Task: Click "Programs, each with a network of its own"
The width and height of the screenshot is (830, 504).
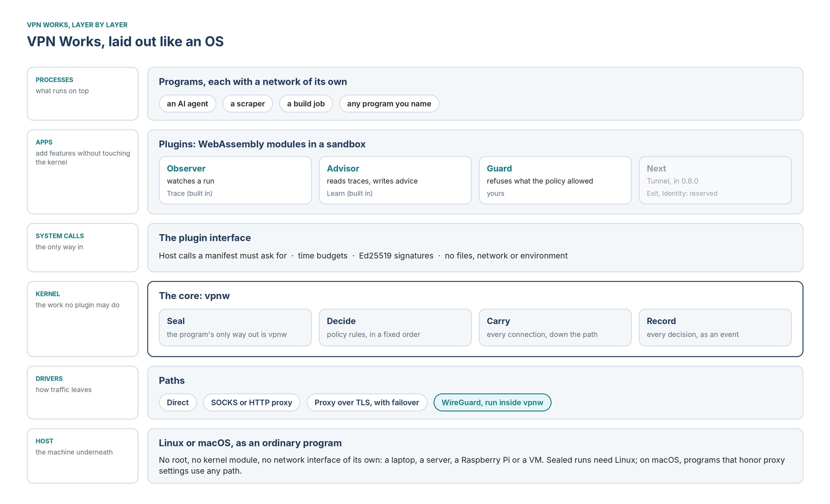Action: coord(253,82)
